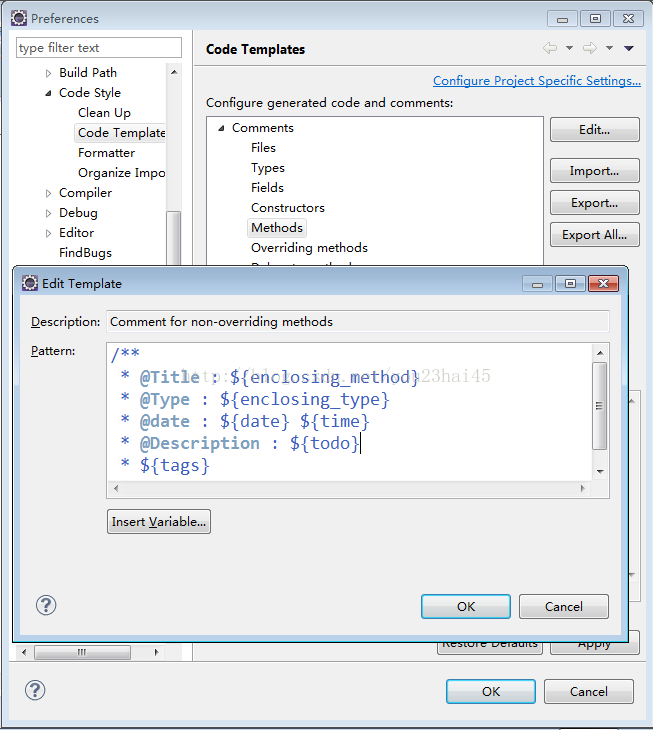653x730 pixels.
Task: Click the Export... button
Action: (x=594, y=203)
